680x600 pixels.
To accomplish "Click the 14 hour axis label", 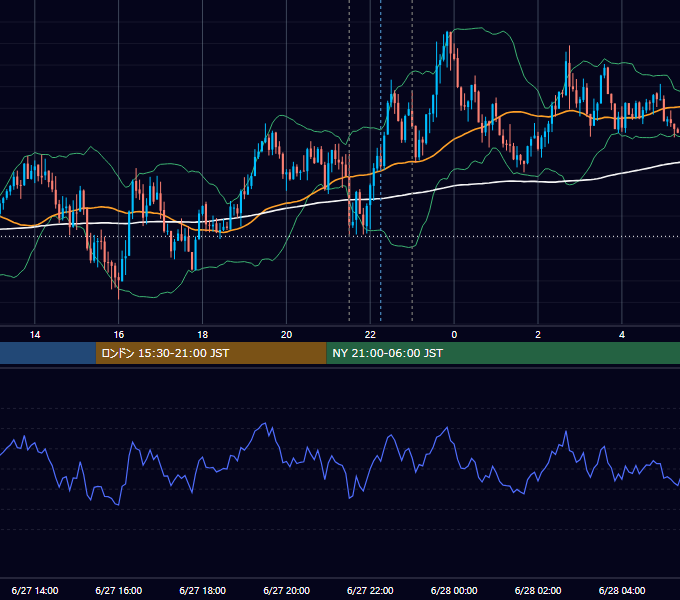I will point(35,335).
